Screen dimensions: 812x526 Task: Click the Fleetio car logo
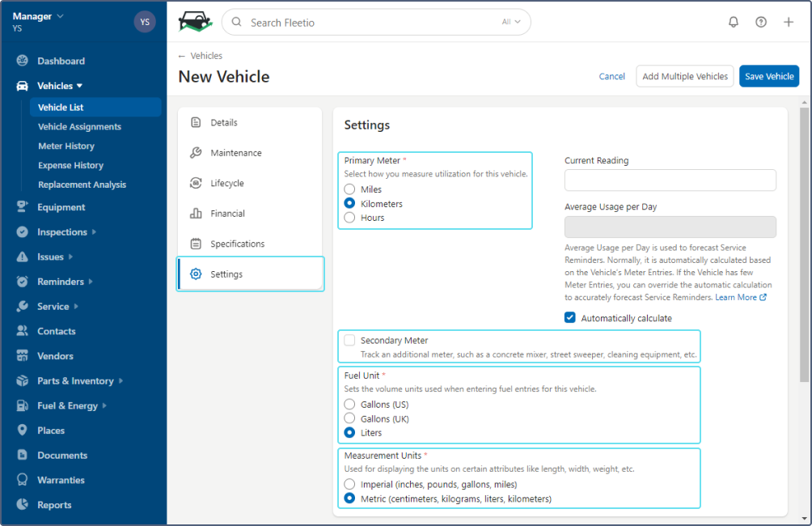coord(195,22)
